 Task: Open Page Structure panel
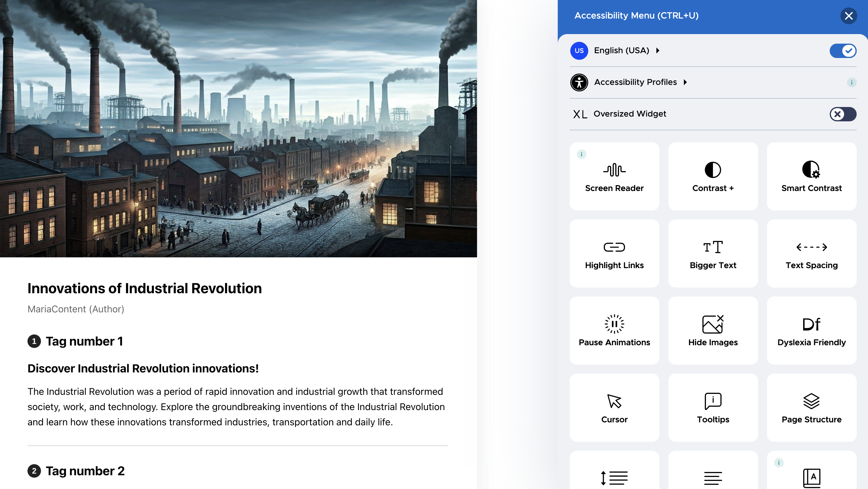coord(812,408)
